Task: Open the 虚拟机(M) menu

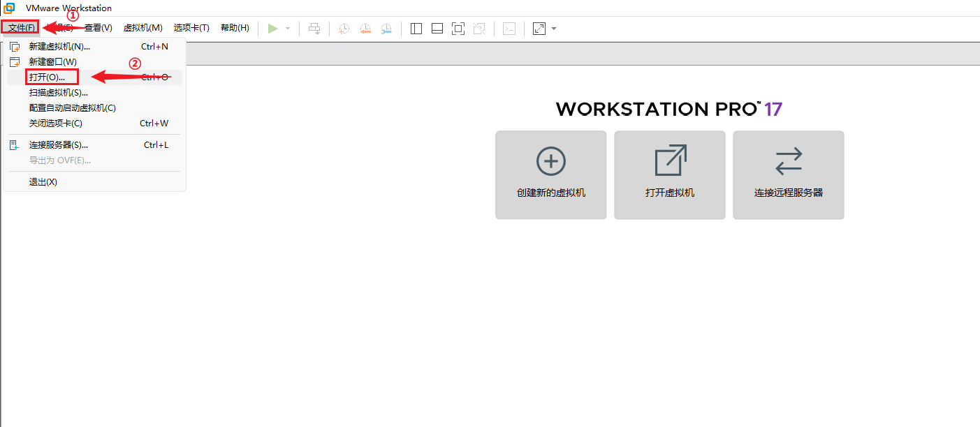Action: 142,28
